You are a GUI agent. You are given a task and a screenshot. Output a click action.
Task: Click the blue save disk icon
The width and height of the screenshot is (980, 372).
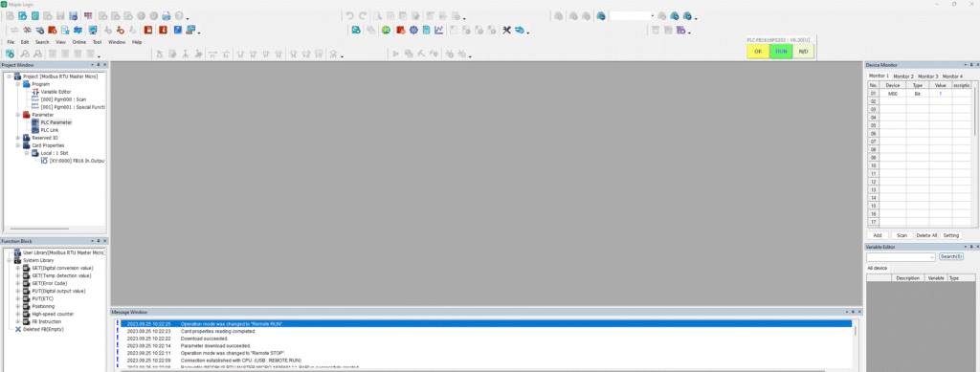[73, 15]
